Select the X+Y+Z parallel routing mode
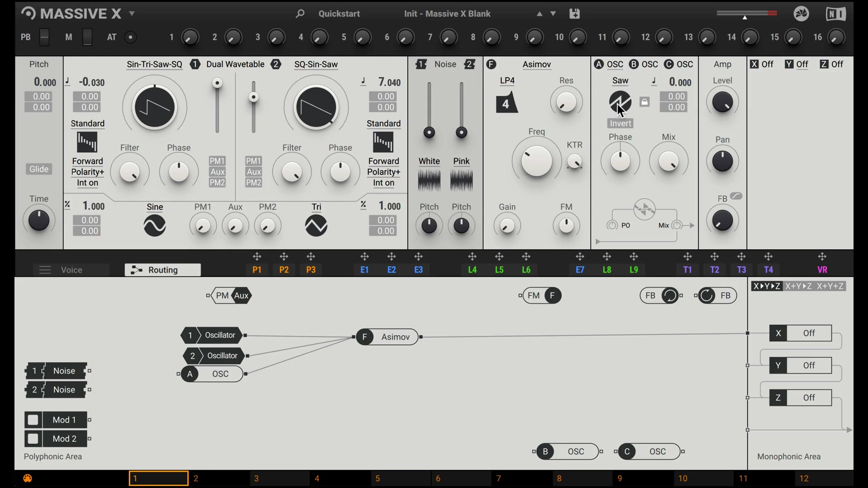Image resolution: width=868 pixels, height=488 pixels. (830, 286)
